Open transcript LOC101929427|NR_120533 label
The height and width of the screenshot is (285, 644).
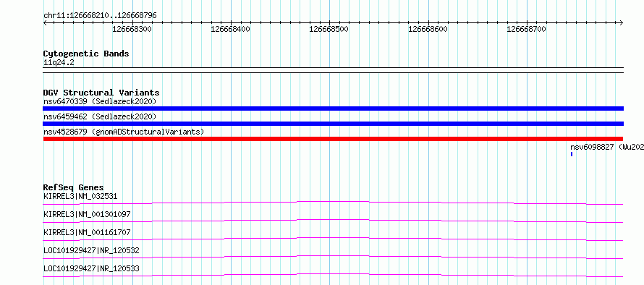click(x=91, y=268)
